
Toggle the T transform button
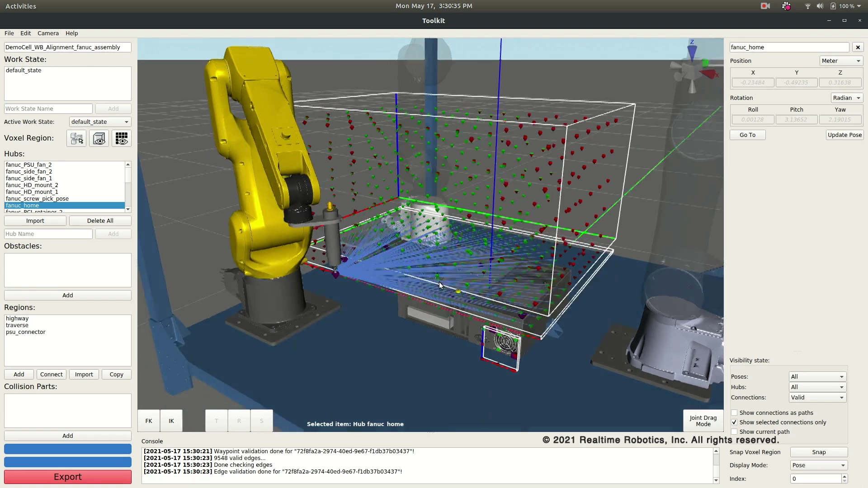pos(217,421)
